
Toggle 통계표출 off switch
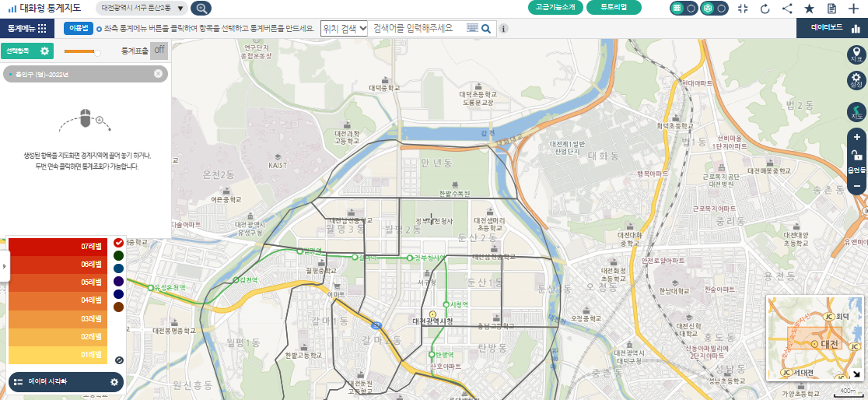(x=159, y=51)
